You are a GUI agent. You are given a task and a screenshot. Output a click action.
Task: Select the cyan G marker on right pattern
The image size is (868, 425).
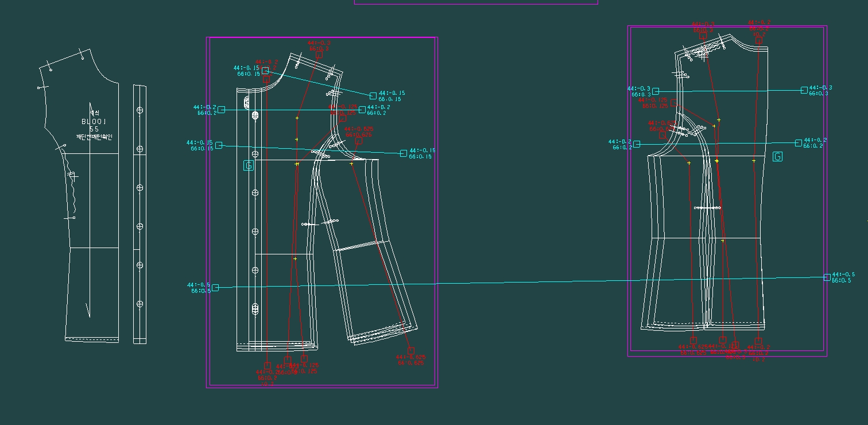[x=777, y=157]
